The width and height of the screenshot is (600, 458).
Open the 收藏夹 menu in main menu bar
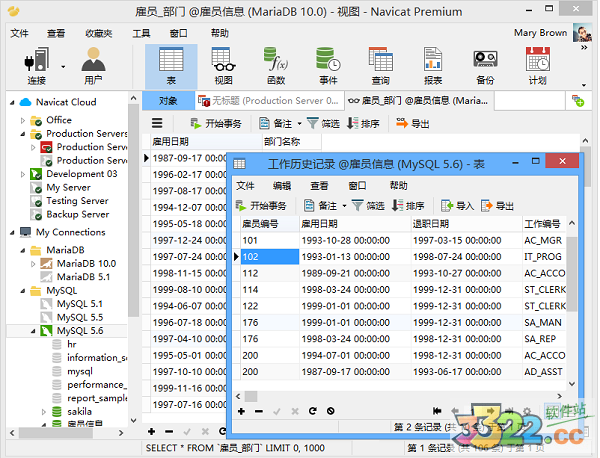click(98, 33)
